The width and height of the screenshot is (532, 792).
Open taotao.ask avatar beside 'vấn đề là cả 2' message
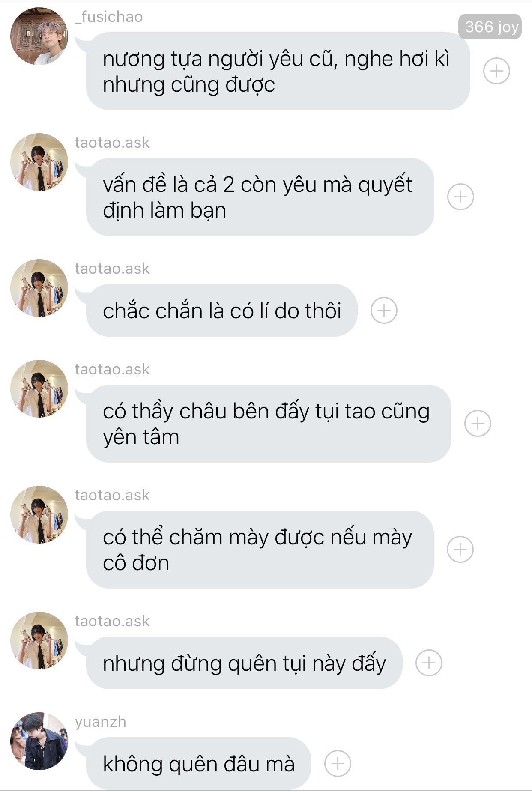pos(39,162)
